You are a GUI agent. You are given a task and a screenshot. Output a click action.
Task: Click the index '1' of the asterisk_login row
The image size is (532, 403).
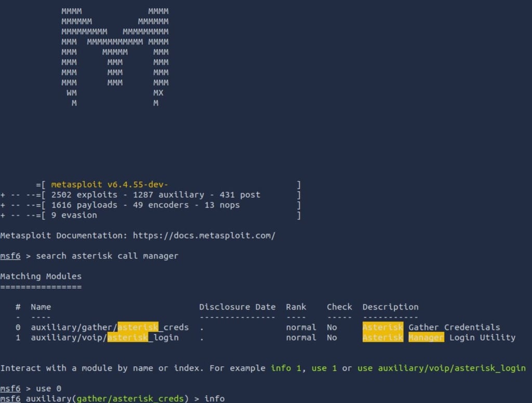click(x=18, y=338)
